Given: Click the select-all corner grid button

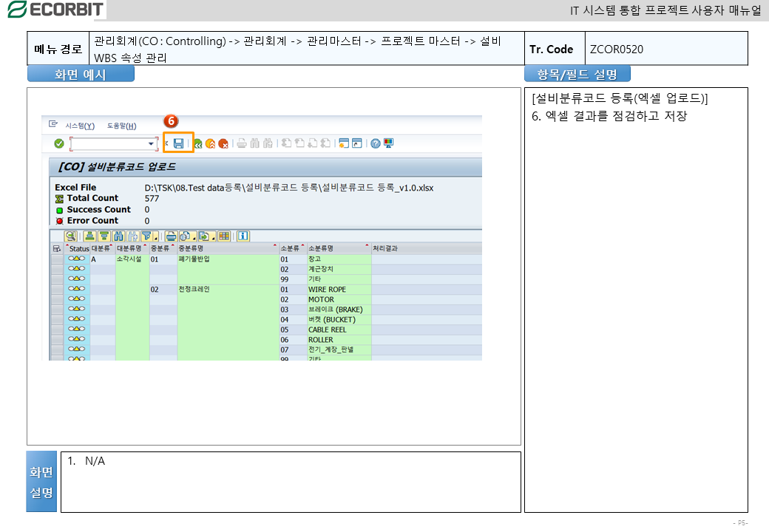Looking at the screenshot, I should point(56,248).
